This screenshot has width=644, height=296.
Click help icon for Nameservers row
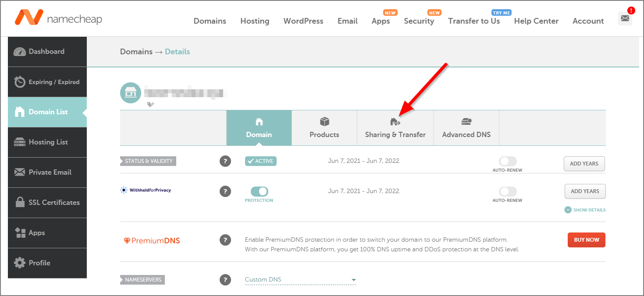225,280
